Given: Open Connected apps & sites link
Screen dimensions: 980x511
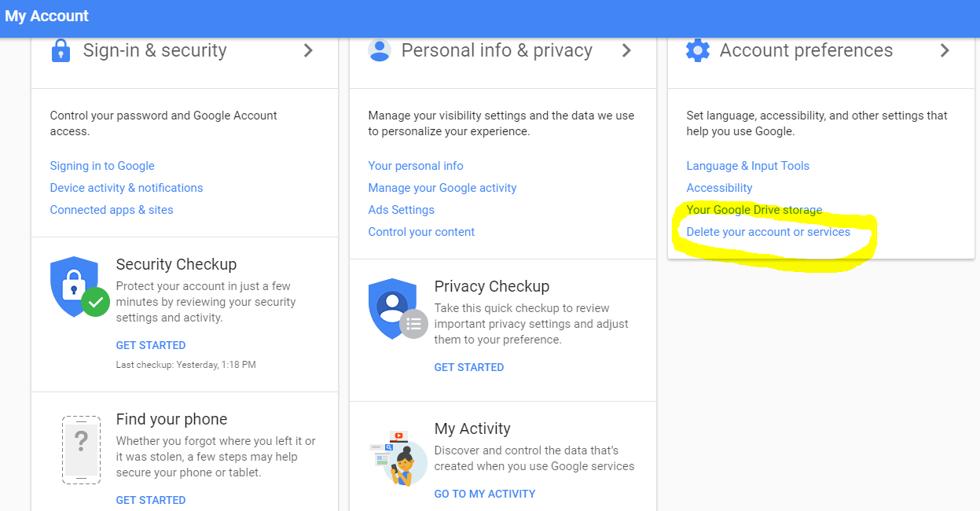Looking at the screenshot, I should (x=112, y=210).
